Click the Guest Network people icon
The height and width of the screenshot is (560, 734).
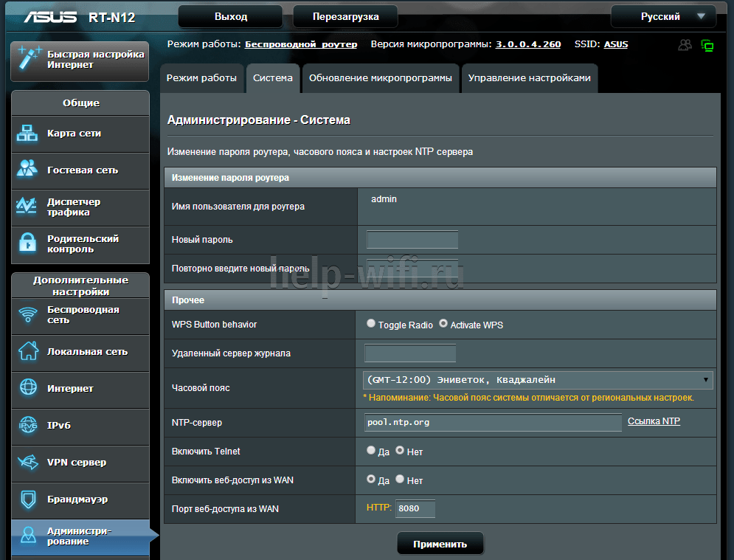[x=27, y=170]
